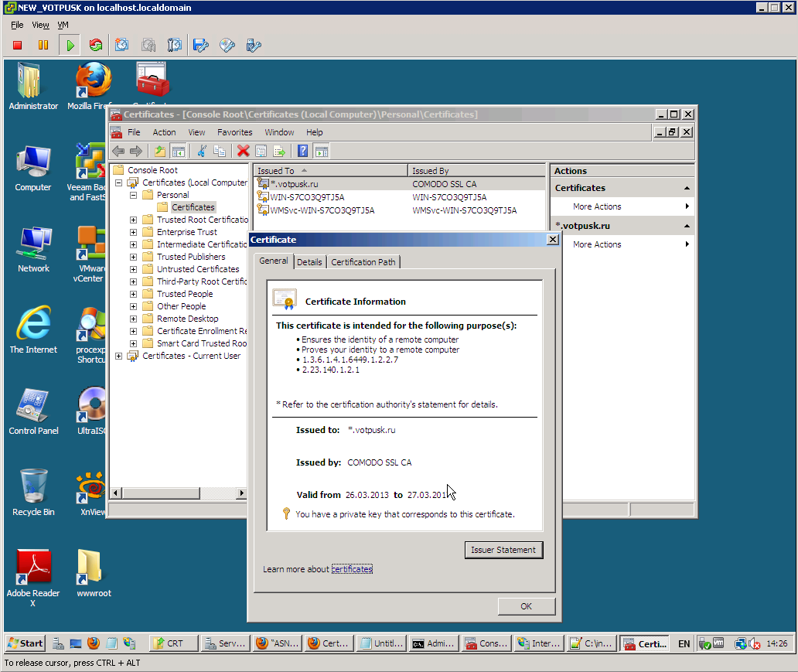Open the VM menu in the outer window
The width and height of the screenshot is (798, 672).
click(x=63, y=25)
